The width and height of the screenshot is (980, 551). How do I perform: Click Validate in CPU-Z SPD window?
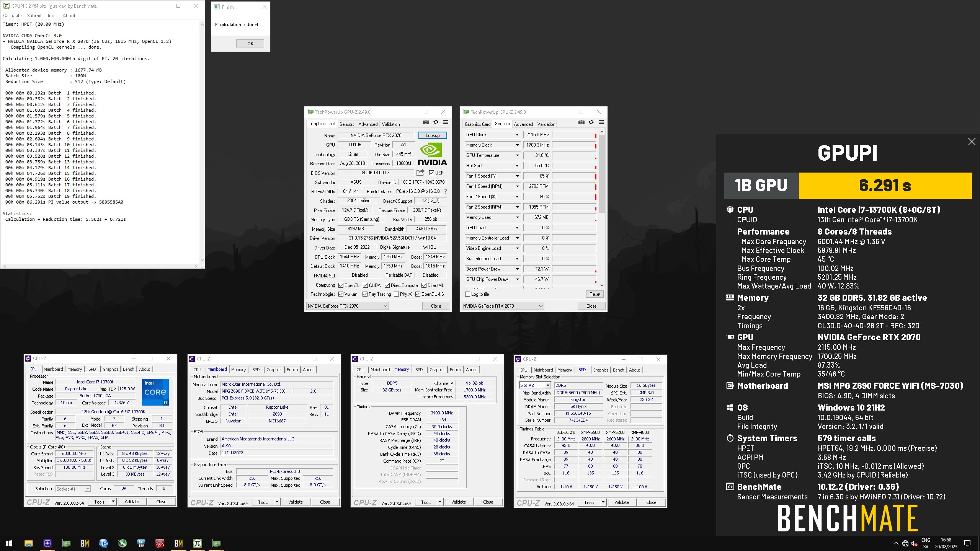click(621, 502)
